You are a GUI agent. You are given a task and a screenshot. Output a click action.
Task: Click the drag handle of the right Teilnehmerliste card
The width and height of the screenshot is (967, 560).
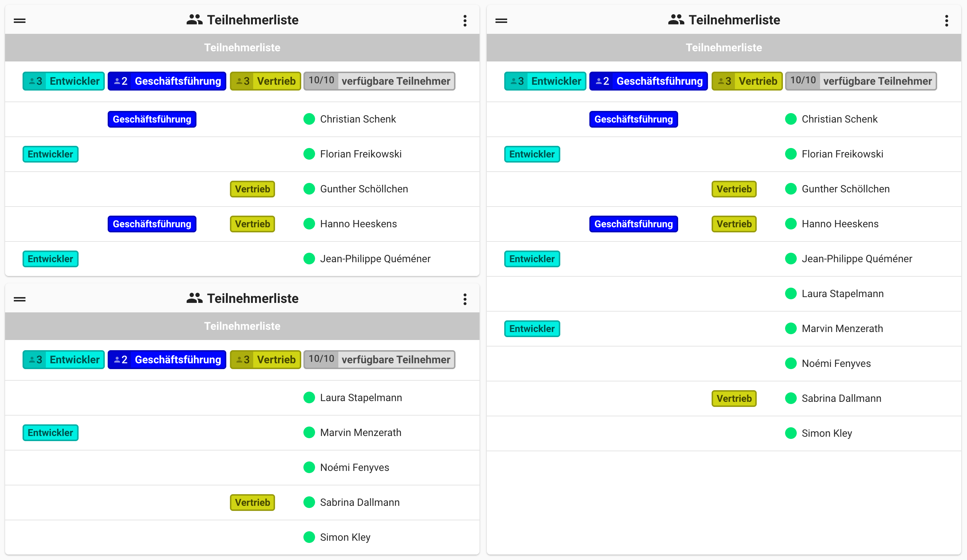pos(501,21)
